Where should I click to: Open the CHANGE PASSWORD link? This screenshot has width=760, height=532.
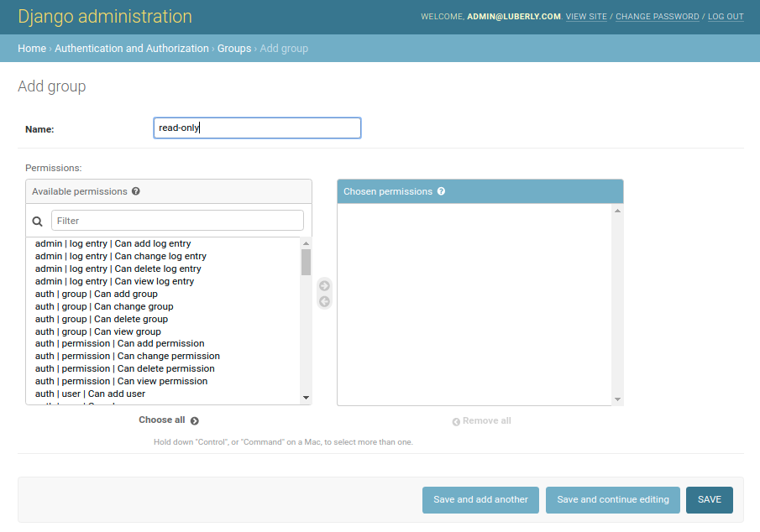(x=657, y=16)
